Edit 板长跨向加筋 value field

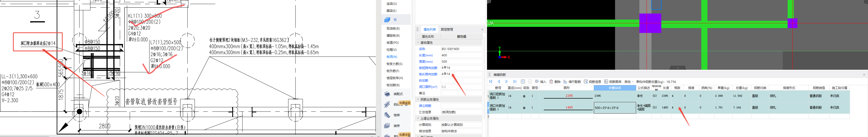point(461,74)
